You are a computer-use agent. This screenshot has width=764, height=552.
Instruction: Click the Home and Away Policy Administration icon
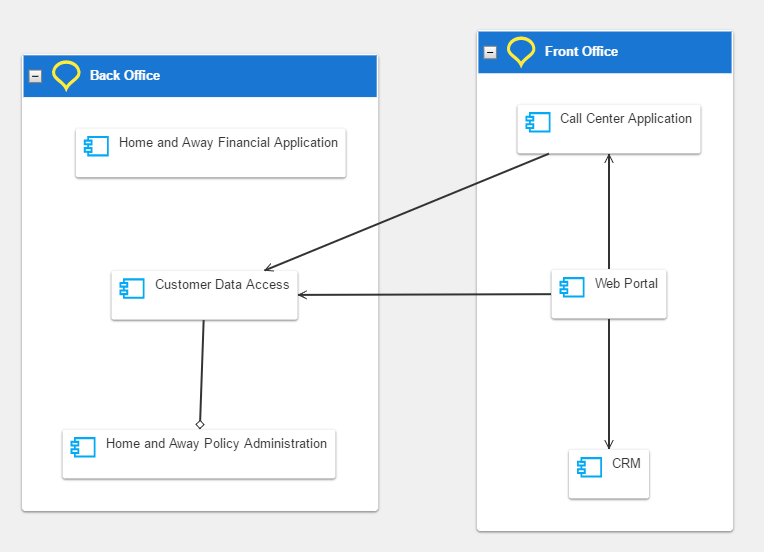point(83,447)
